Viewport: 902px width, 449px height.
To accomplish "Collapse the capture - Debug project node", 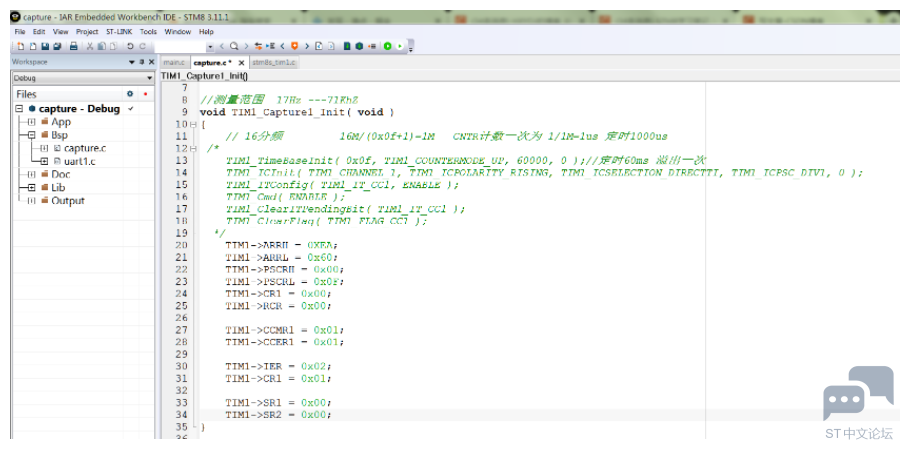I will [18, 109].
